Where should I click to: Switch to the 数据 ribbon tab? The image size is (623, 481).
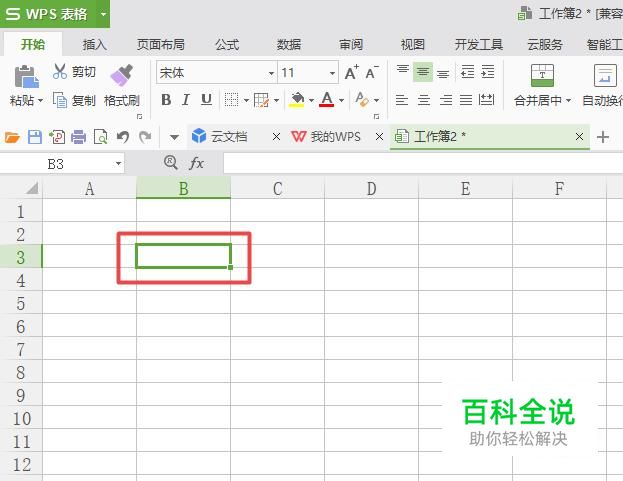coord(288,44)
